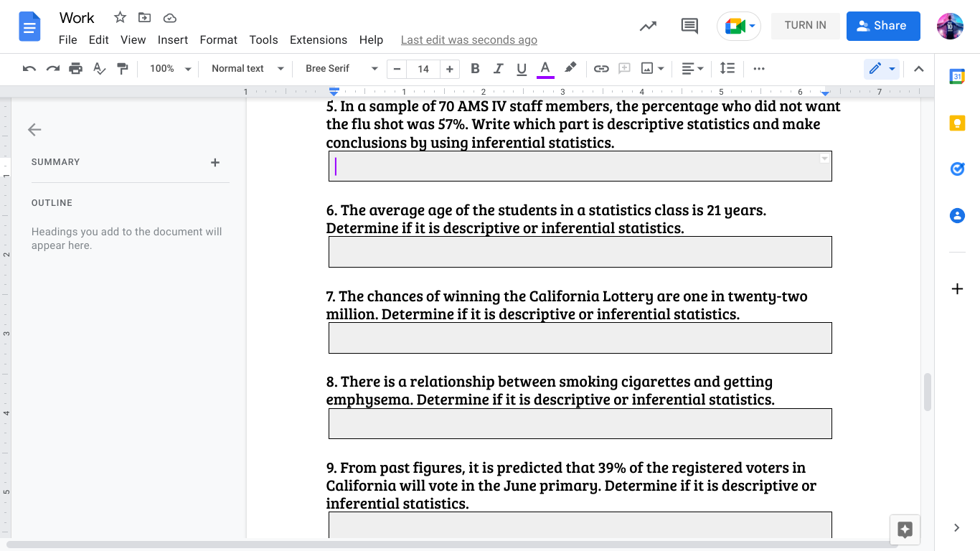Open the text alignment dropdown
Screen dimensions: 980x551
[x=692, y=69]
